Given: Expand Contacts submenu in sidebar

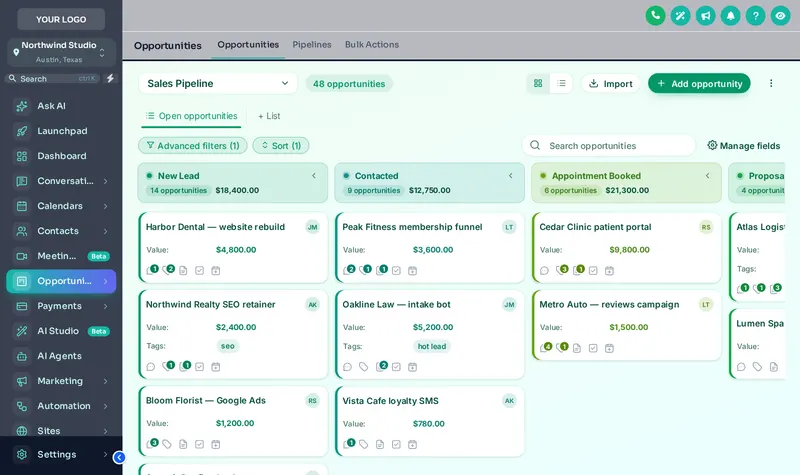Looking at the screenshot, I should click(x=106, y=231).
